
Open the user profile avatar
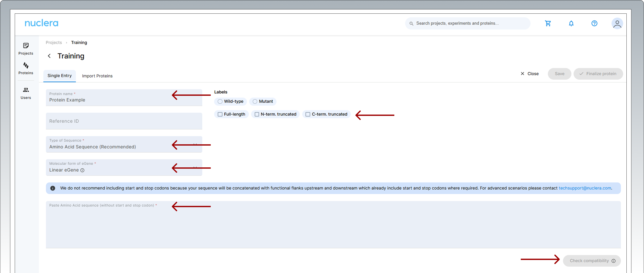click(617, 23)
